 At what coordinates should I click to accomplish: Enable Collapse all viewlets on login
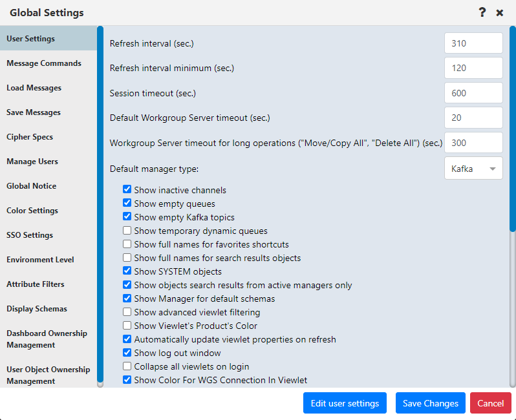tap(127, 366)
